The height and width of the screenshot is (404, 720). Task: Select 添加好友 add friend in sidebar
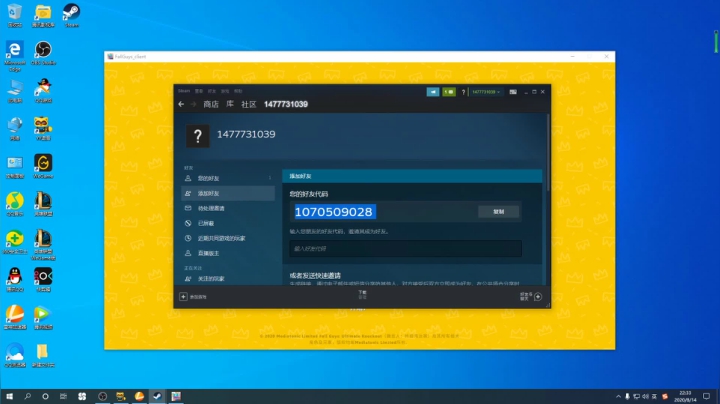(228, 193)
